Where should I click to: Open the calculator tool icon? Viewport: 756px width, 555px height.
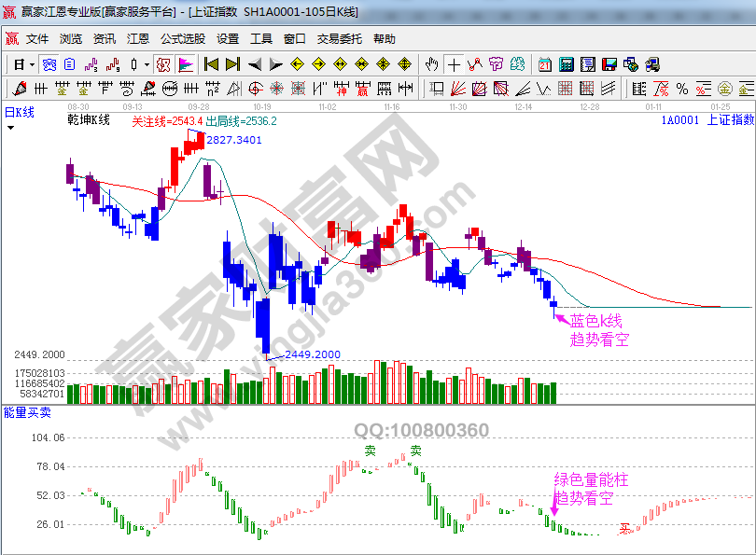(567, 64)
